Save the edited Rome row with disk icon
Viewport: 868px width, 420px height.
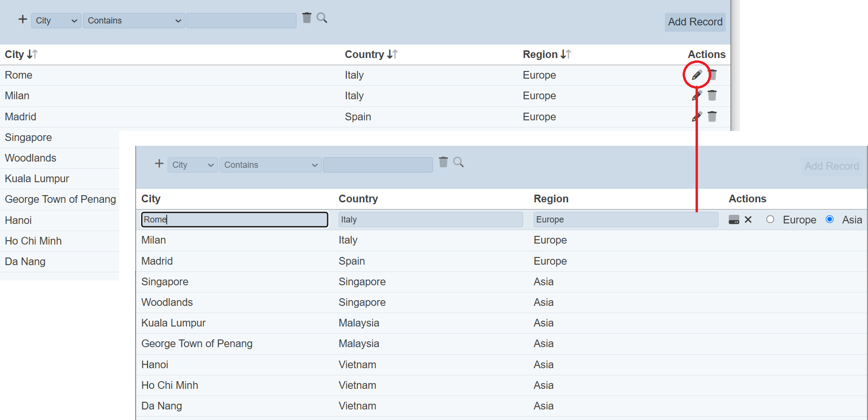(733, 220)
